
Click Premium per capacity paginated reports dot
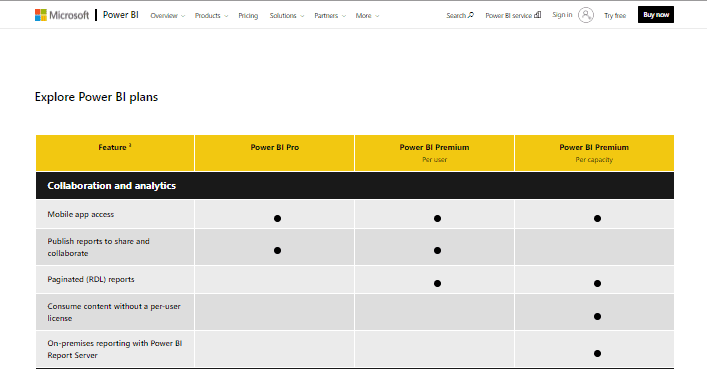point(597,283)
